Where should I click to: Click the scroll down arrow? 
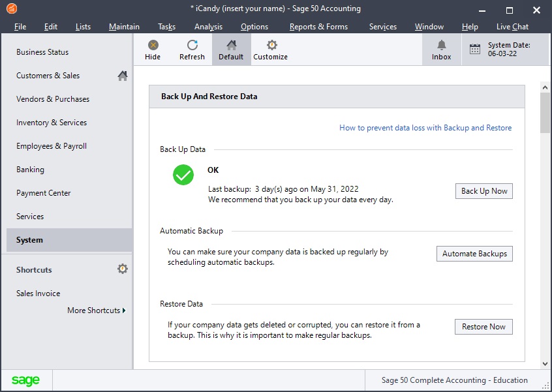[x=545, y=364]
